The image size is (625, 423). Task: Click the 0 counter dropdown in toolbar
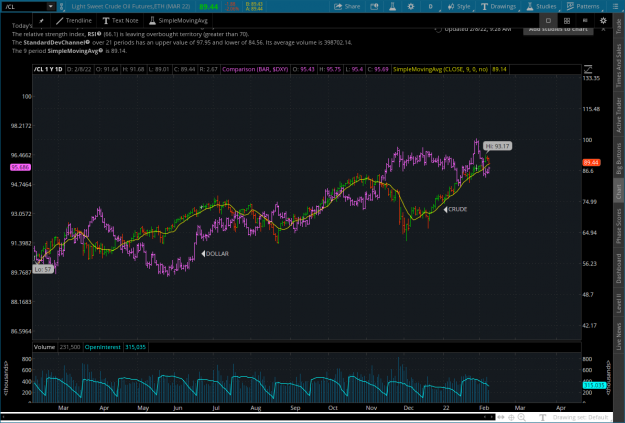coord(431,6)
